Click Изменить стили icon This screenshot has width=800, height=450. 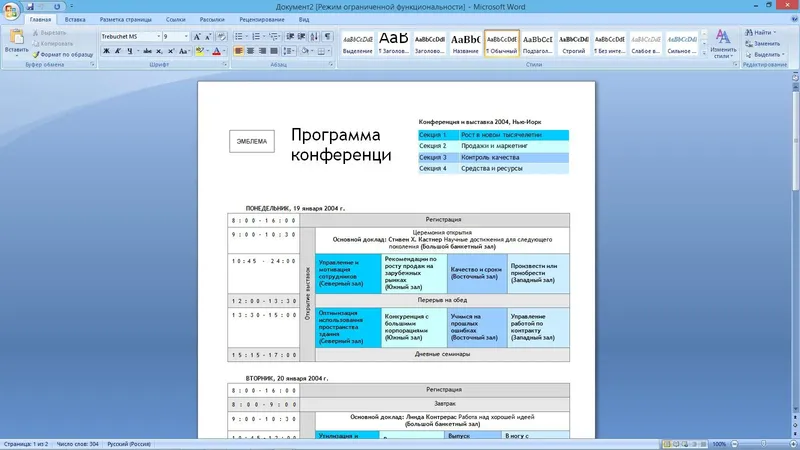723,44
